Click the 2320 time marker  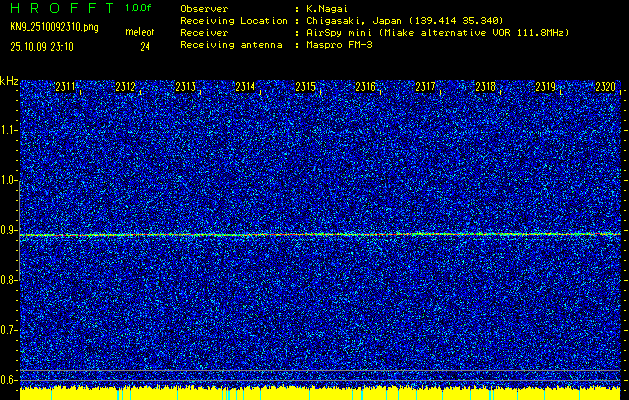(x=605, y=88)
